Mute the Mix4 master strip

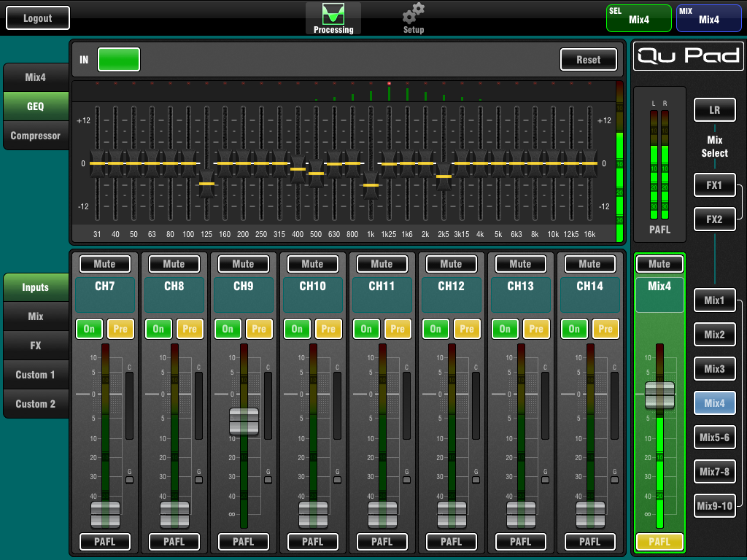659,264
